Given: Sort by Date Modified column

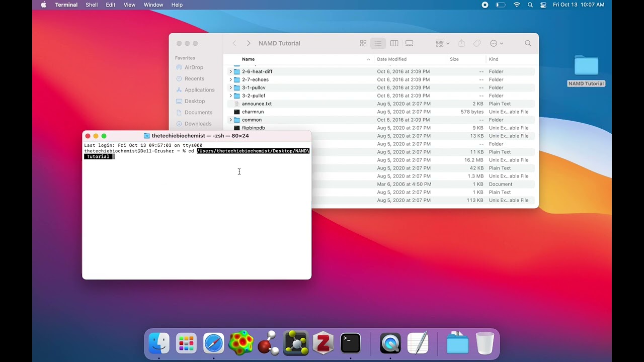Looking at the screenshot, I should pyautogui.click(x=411, y=59).
